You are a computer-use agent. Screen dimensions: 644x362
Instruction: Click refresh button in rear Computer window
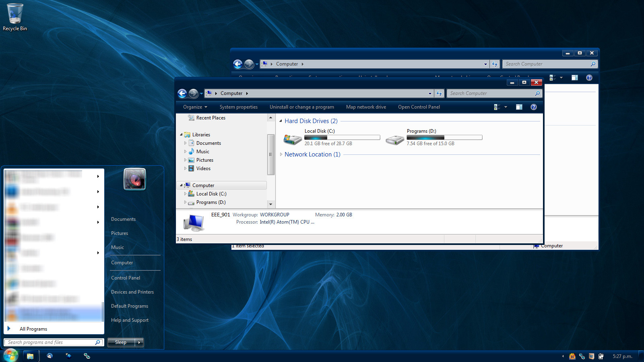coord(495,64)
